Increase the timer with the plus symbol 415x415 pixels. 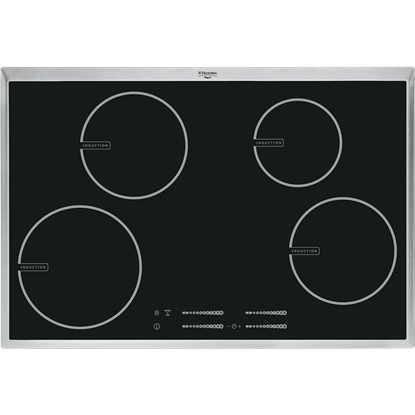[x=239, y=326]
